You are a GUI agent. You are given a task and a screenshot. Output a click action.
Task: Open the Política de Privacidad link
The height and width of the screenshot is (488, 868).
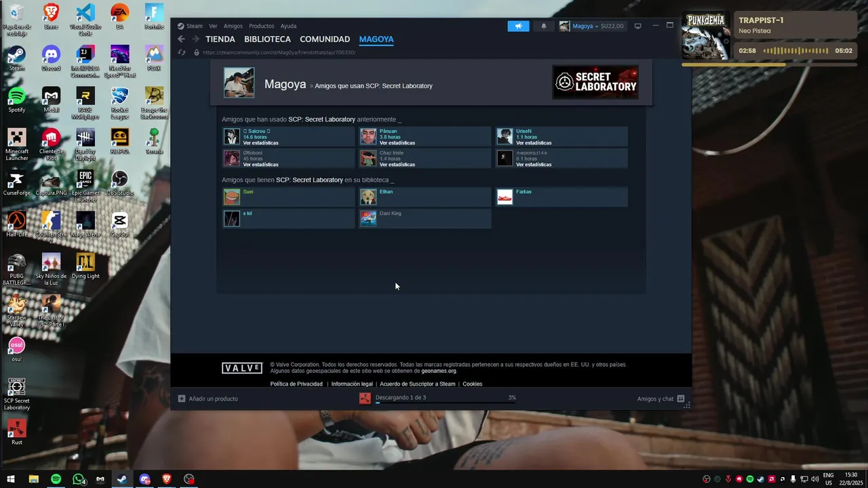point(296,384)
